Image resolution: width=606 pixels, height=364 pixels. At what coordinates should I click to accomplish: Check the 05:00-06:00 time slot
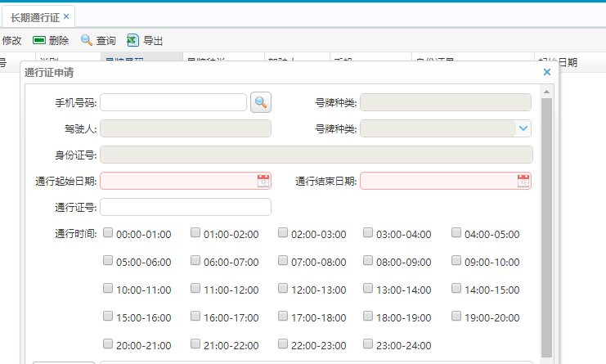pos(108,260)
